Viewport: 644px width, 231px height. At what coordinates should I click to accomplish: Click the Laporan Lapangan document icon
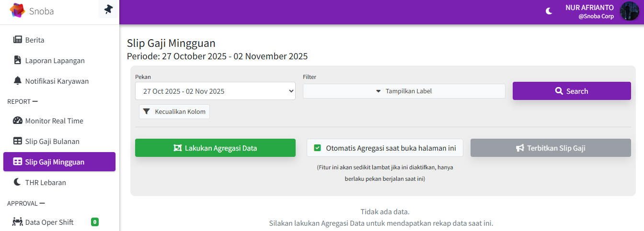click(x=18, y=60)
